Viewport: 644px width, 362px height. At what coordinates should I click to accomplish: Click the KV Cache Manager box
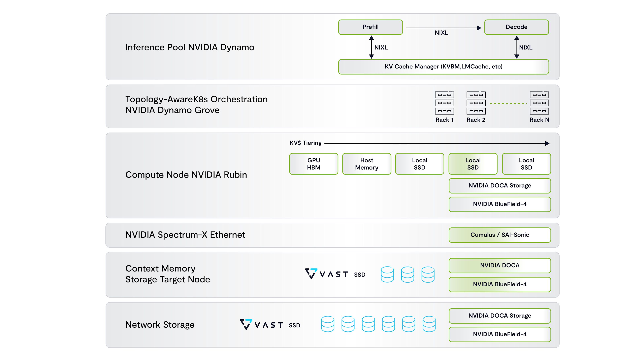pos(444,67)
